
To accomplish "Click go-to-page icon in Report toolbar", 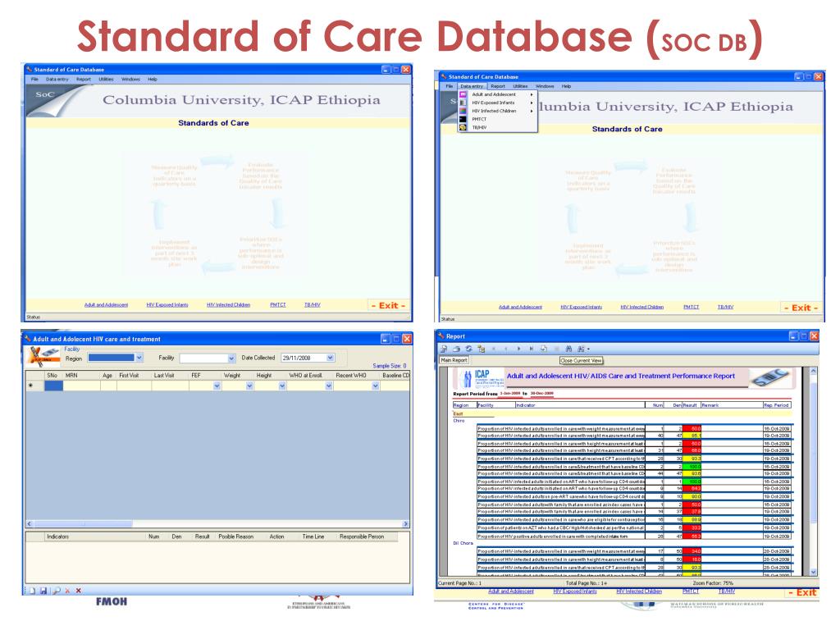I will click(x=544, y=349).
